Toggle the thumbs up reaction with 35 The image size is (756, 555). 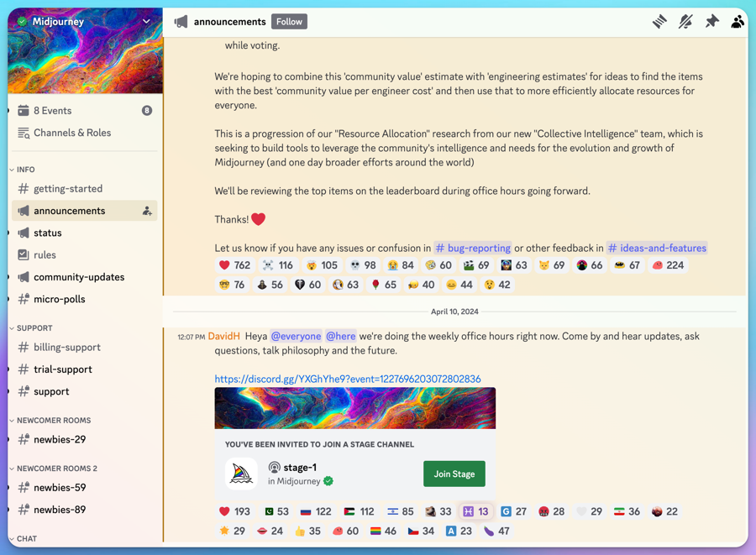point(307,531)
